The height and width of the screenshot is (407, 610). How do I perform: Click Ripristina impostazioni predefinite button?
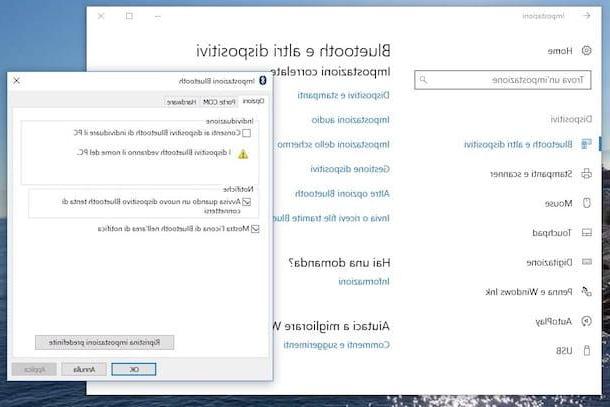104,342
